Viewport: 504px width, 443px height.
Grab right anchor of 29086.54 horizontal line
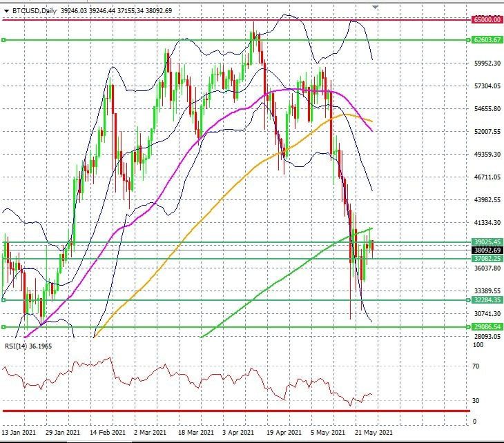point(468,327)
